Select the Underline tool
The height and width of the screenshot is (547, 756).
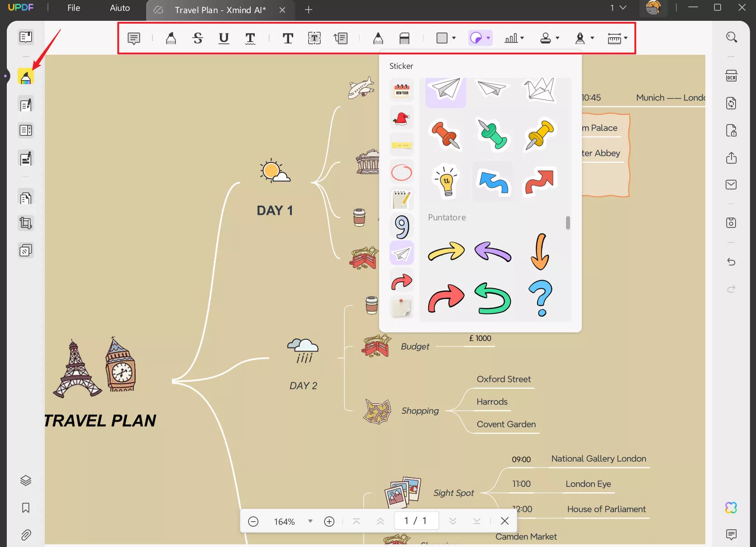coord(224,38)
